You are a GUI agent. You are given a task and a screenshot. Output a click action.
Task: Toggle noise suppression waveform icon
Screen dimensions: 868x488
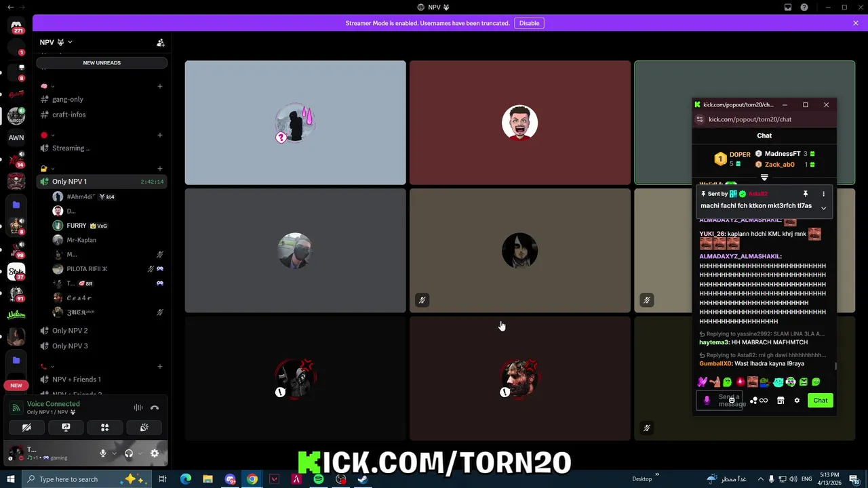pyautogui.click(x=138, y=407)
